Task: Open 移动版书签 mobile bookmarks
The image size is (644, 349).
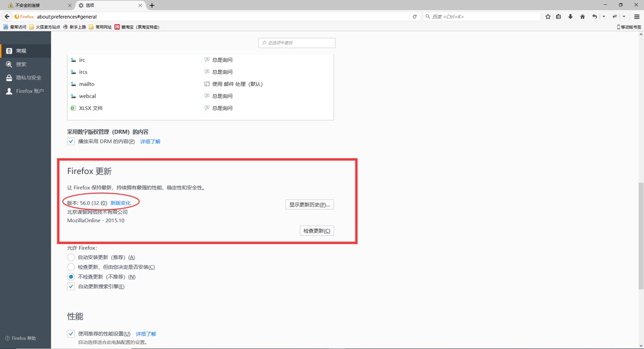Action: pyautogui.click(x=629, y=27)
